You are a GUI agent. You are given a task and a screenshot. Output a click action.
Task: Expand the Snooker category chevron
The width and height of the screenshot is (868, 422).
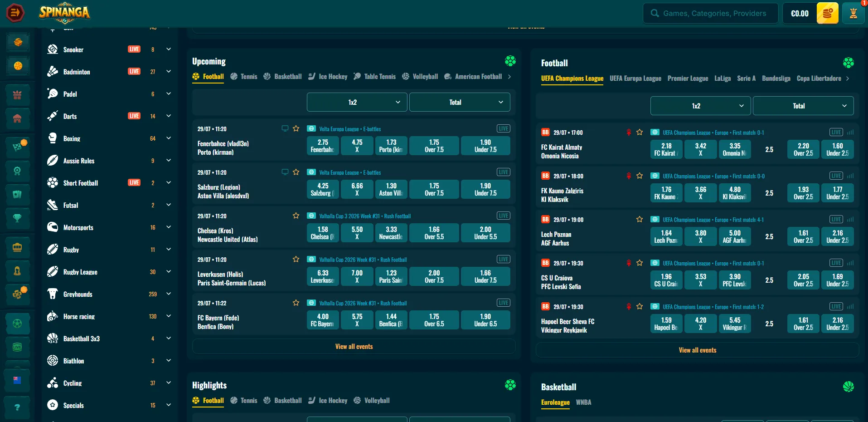[169, 49]
